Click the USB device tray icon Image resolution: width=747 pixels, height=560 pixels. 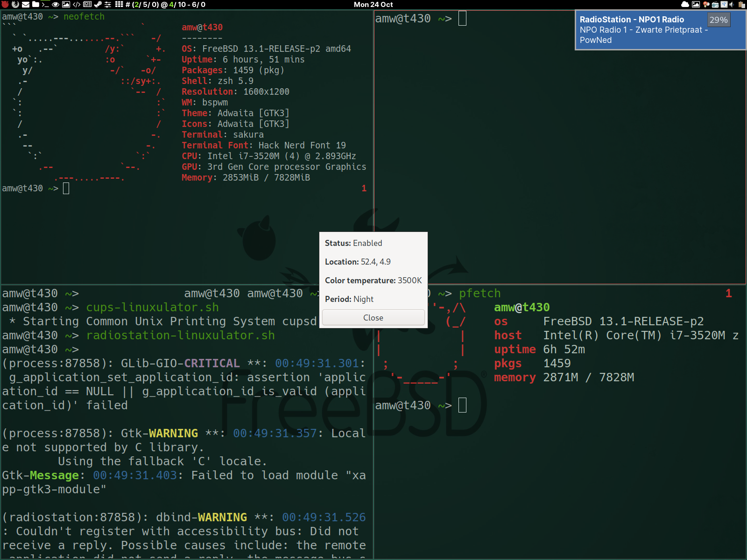pos(724,4)
